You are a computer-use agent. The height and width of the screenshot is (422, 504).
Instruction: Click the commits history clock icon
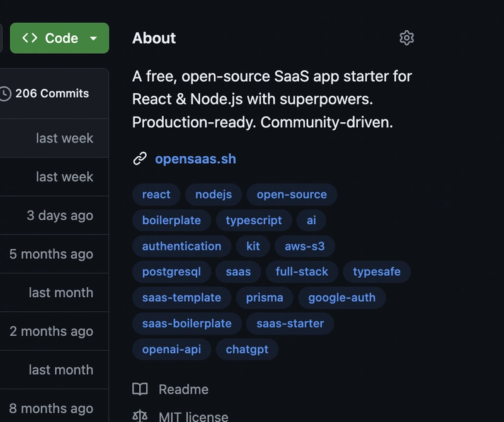(x=4, y=93)
